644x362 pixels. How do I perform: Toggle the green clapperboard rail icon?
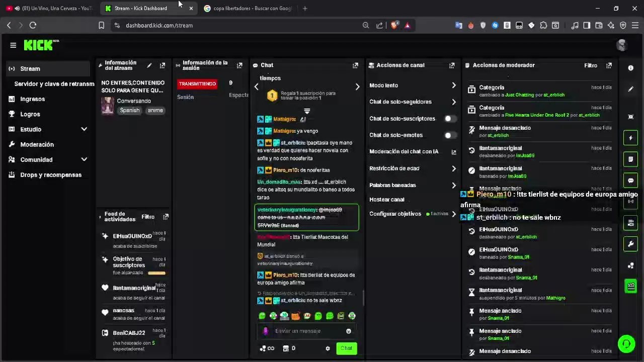pos(630,286)
